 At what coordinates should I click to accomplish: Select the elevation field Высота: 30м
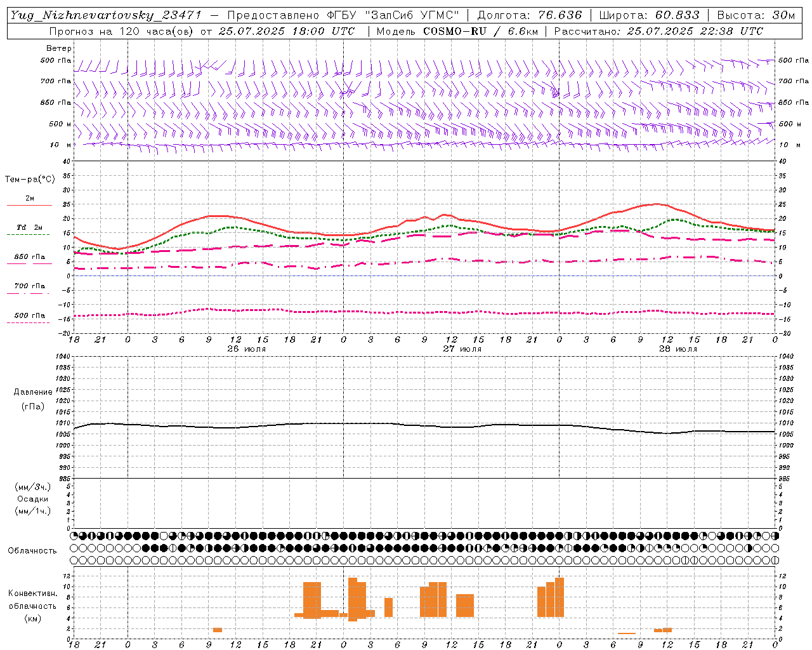coord(756,15)
